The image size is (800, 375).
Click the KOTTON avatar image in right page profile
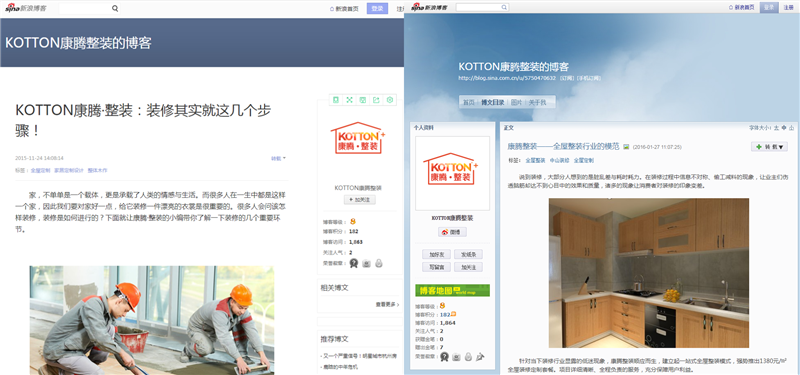(x=452, y=173)
